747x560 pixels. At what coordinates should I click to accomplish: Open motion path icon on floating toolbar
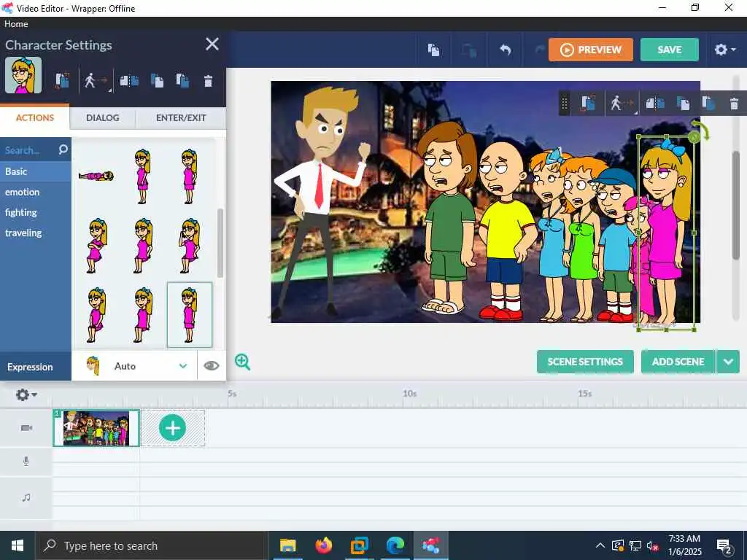pos(622,104)
